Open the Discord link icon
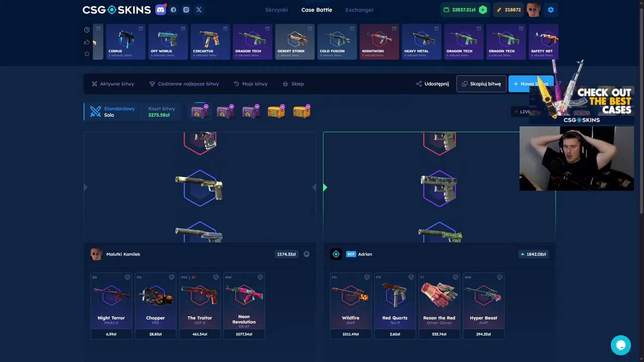Viewport: 644px width, 362px height. [160, 10]
